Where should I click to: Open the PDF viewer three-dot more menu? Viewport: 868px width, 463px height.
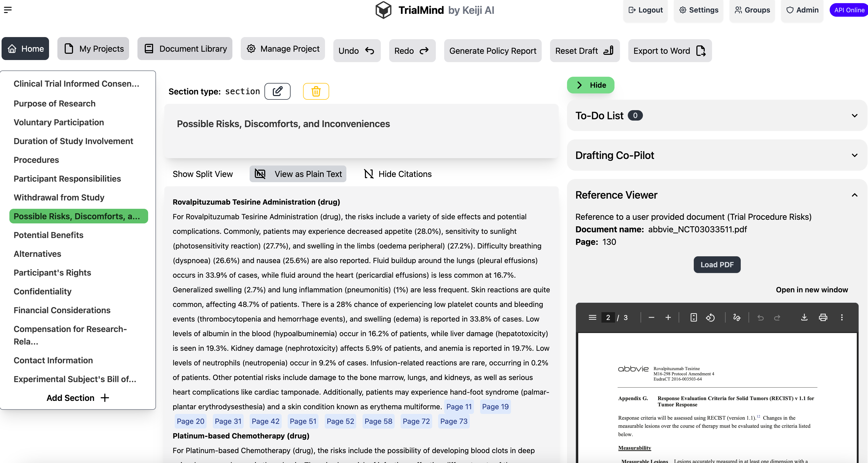tap(842, 317)
